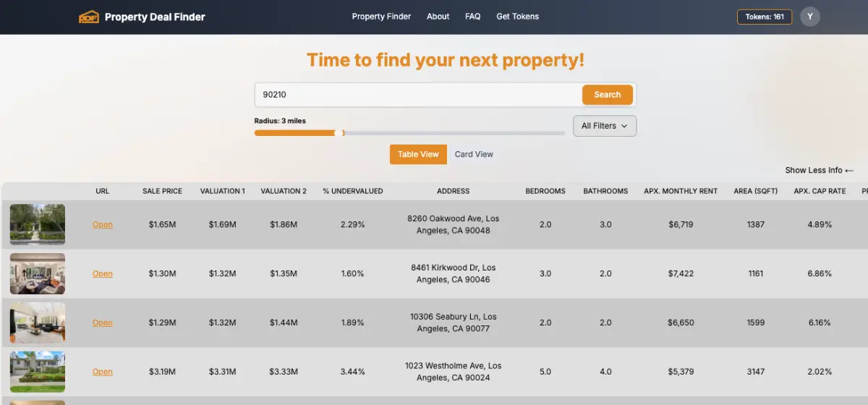The height and width of the screenshot is (405, 868).
Task: Click the 1023 Westholme Ave property thumbnail
Action: click(38, 372)
